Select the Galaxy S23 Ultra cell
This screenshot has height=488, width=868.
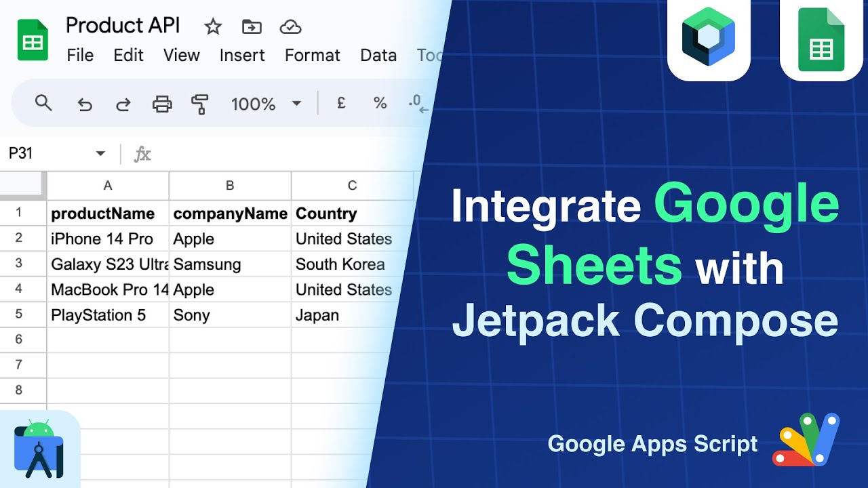[108, 264]
